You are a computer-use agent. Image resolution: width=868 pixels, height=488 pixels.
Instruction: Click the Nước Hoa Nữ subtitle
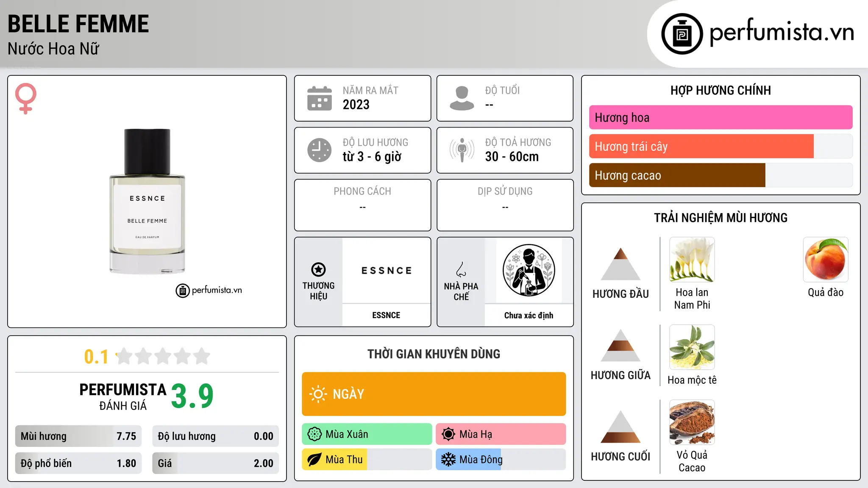click(x=53, y=49)
